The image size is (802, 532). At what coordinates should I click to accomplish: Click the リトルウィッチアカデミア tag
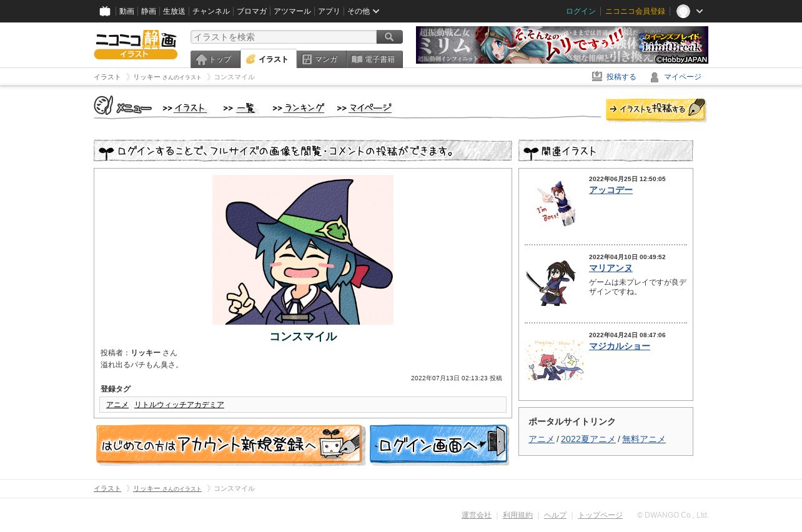click(179, 405)
